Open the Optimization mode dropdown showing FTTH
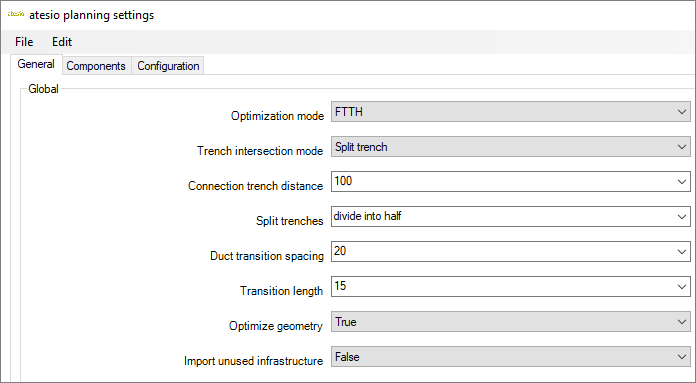696x383 pixels. [510, 111]
